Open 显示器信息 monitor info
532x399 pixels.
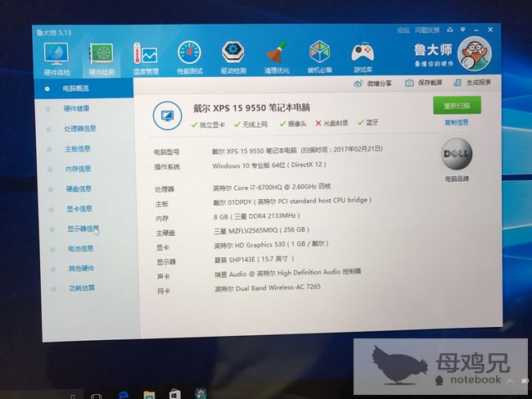click(x=83, y=229)
